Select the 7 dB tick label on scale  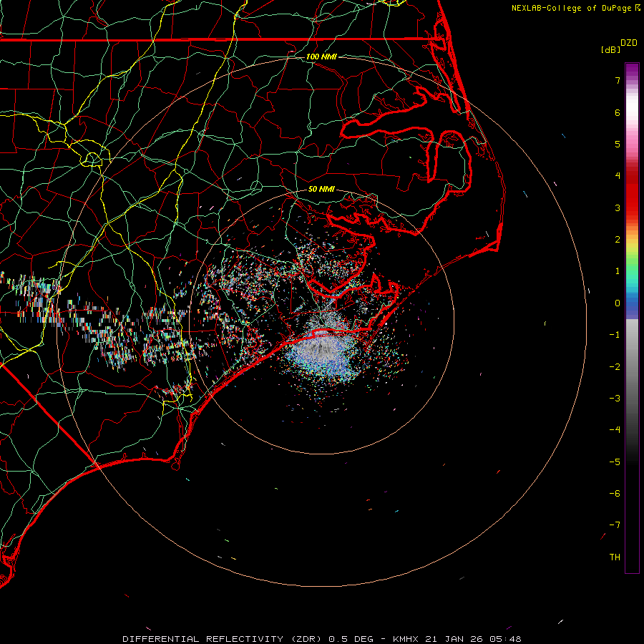tap(617, 81)
